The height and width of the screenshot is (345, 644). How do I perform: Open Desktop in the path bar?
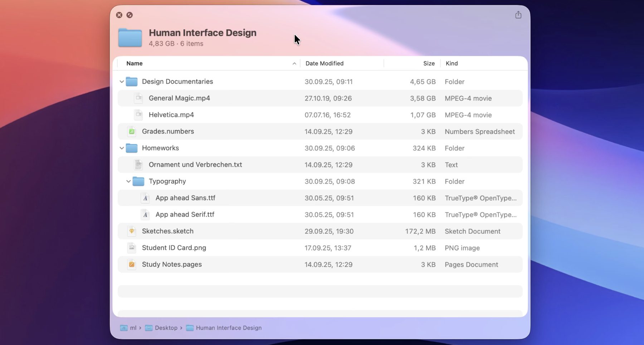coord(166,328)
